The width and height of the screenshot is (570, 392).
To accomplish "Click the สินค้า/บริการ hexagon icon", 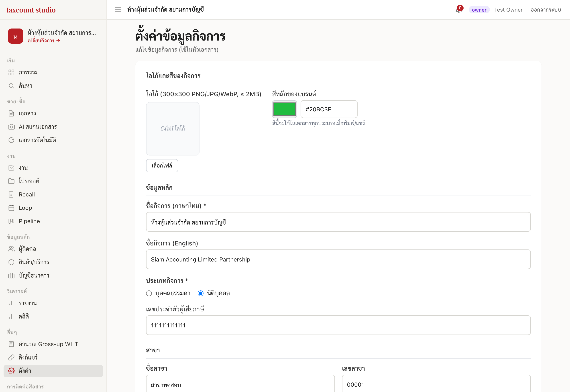I will pos(11,262).
